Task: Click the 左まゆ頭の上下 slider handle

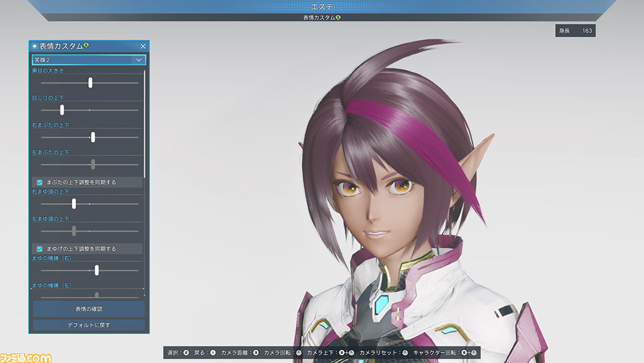Action: [x=74, y=231]
